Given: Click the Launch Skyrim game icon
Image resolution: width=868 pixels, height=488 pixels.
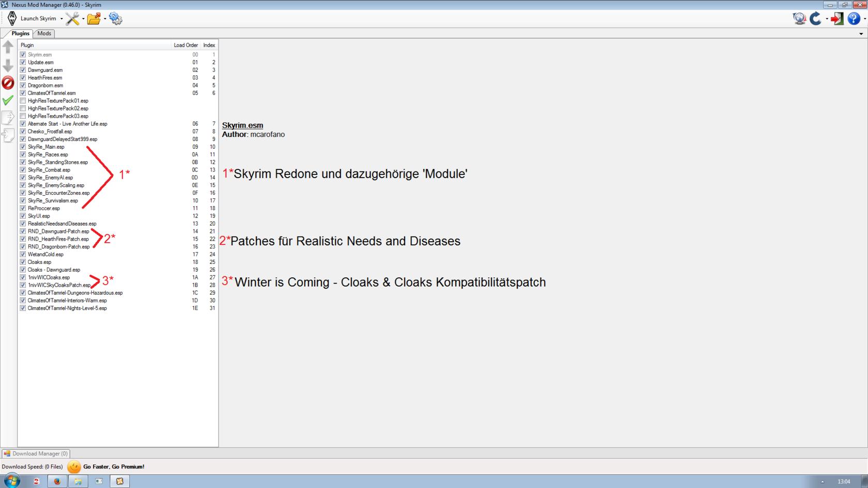Looking at the screenshot, I should click(12, 19).
